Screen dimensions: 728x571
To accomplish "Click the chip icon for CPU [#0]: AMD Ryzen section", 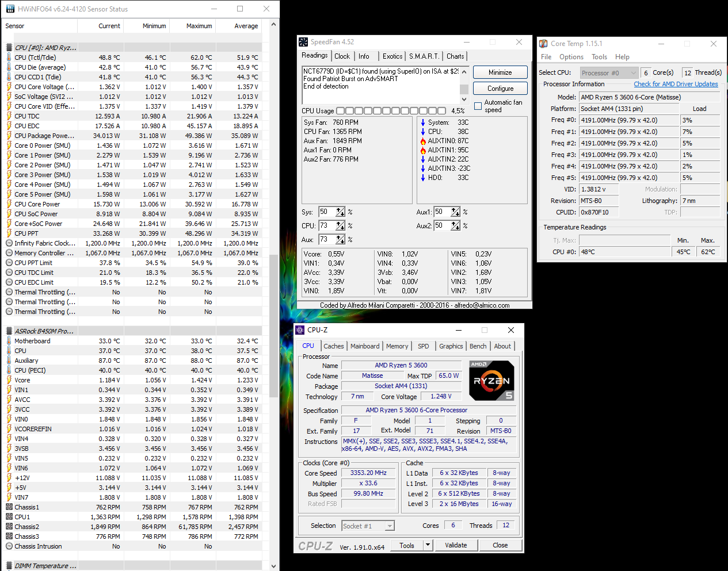I will coord(9,48).
